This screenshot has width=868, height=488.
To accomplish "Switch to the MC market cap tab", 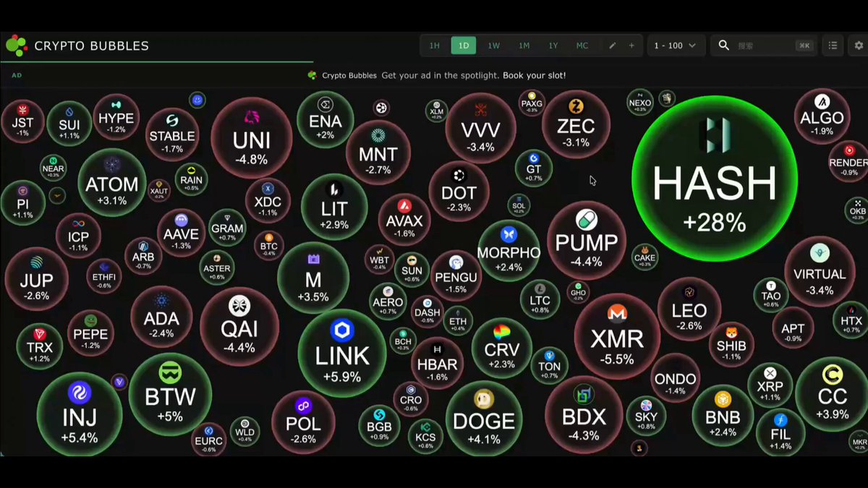I will pos(582,46).
